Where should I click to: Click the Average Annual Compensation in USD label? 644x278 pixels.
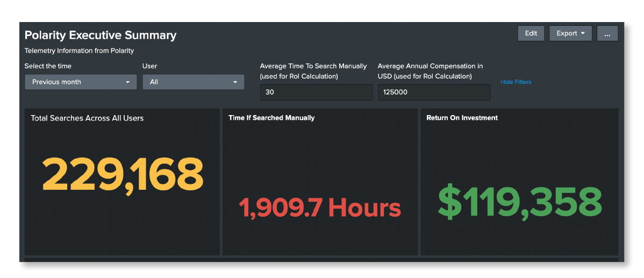pyautogui.click(x=431, y=71)
